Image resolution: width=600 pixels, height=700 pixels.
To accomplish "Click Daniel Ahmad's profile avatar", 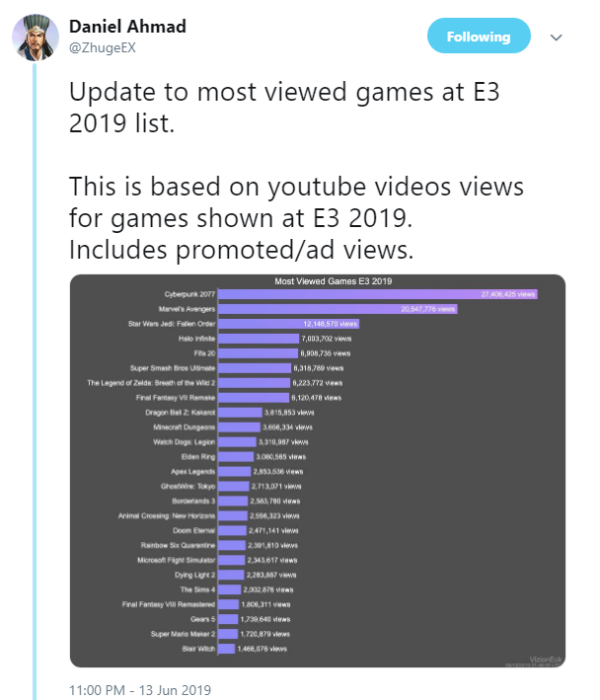I will tap(36, 38).
